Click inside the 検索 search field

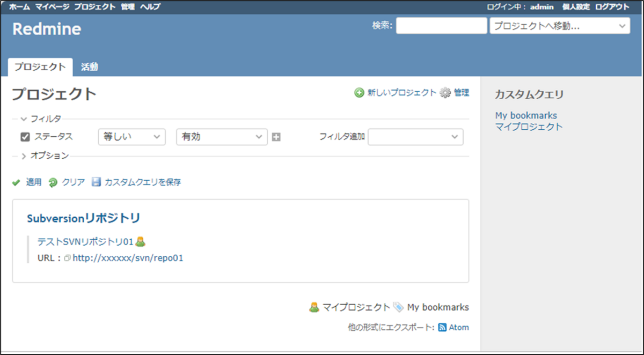point(441,25)
